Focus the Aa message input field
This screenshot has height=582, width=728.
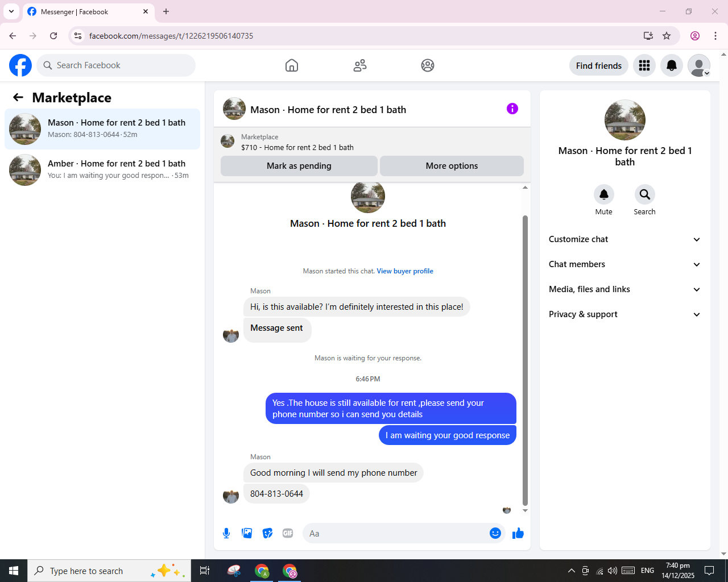pos(396,533)
